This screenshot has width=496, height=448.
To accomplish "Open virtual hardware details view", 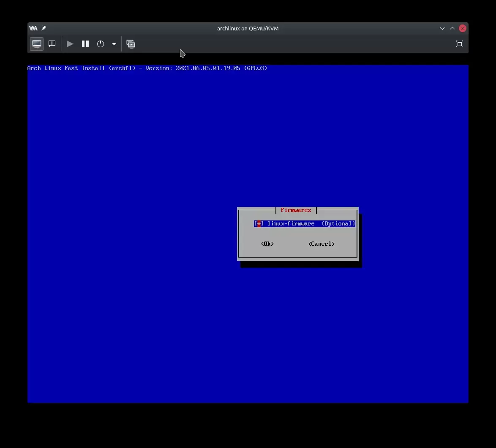I will pyautogui.click(x=52, y=44).
